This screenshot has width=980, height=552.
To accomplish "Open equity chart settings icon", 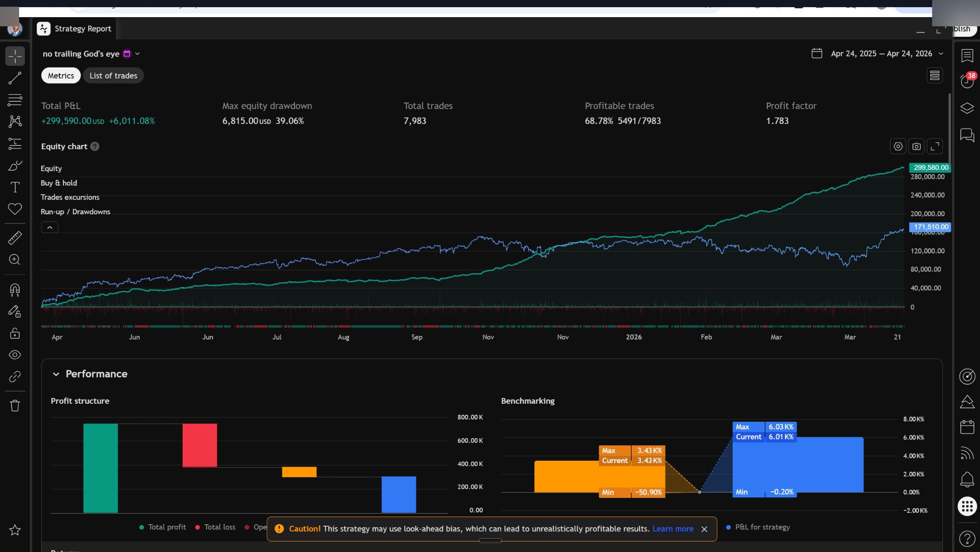I will click(x=898, y=146).
